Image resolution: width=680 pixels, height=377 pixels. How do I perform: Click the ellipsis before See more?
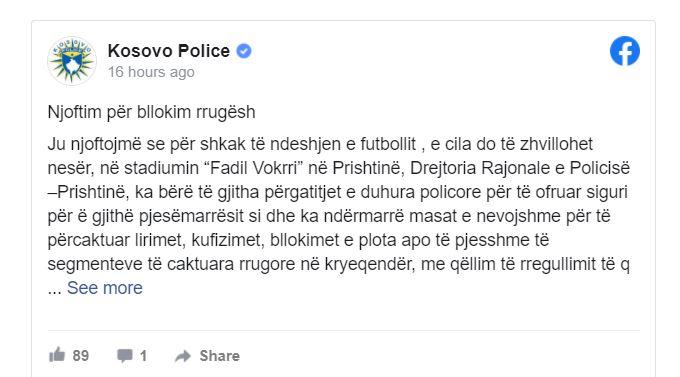tap(55, 290)
